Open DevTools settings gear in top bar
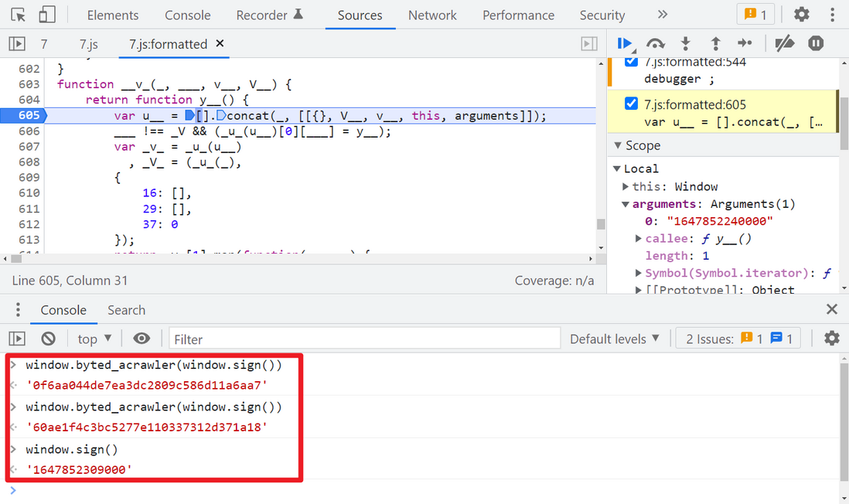Image resolution: width=849 pixels, height=504 pixels. pyautogui.click(x=801, y=15)
